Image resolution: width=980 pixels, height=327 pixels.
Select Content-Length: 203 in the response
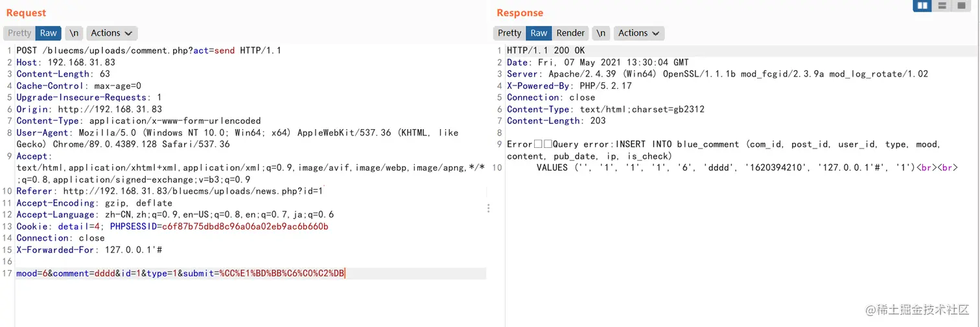coord(556,121)
